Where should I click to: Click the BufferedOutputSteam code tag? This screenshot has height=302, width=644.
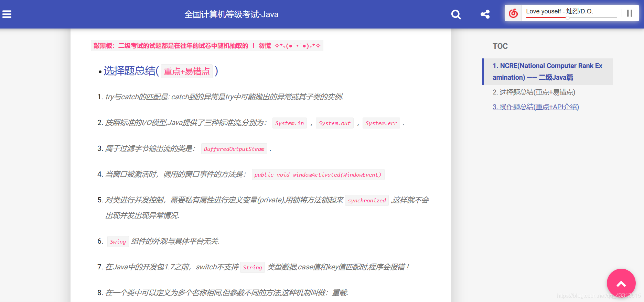[234, 149]
